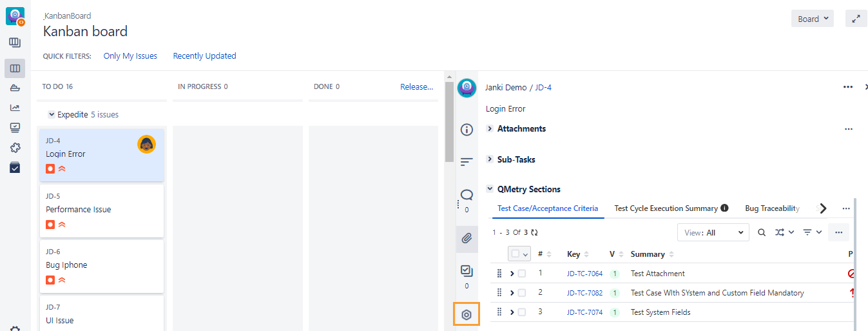Sort the table by the Summary column
The width and height of the screenshot is (868, 331).
coord(652,254)
